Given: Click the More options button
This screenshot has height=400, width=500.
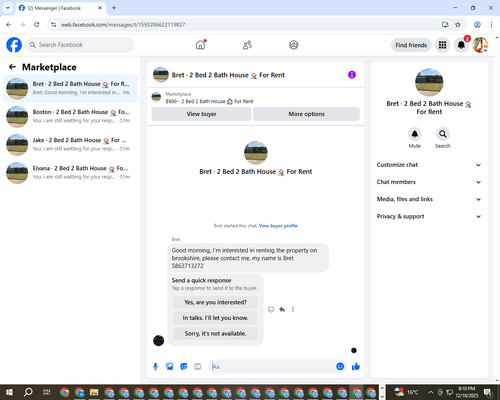Looking at the screenshot, I should (306, 114).
